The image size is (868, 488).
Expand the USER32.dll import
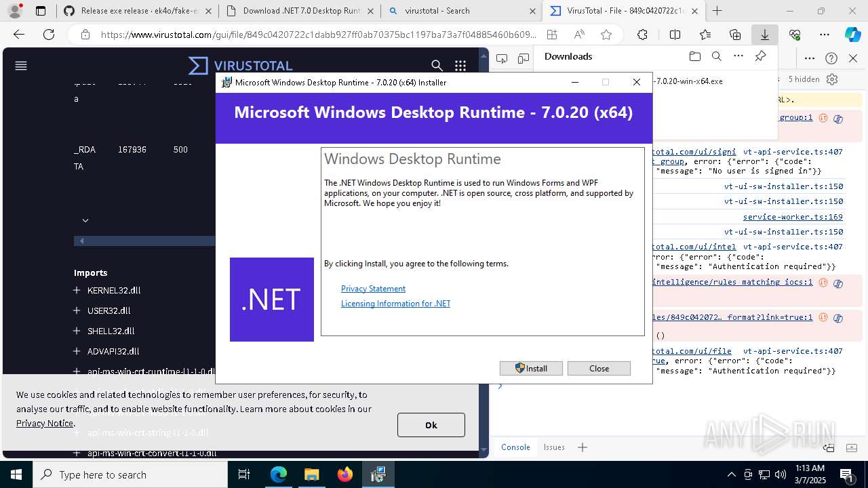77,310
